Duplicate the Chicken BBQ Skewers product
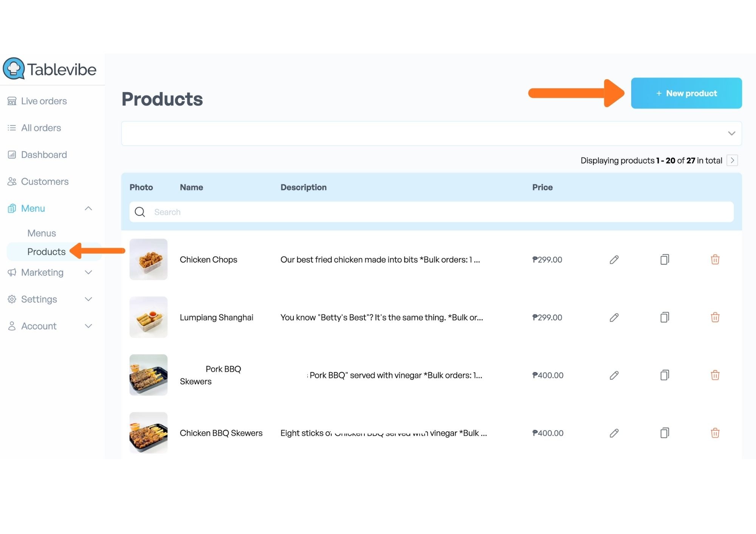This screenshot has height=534, width=756. pos(665,433)
